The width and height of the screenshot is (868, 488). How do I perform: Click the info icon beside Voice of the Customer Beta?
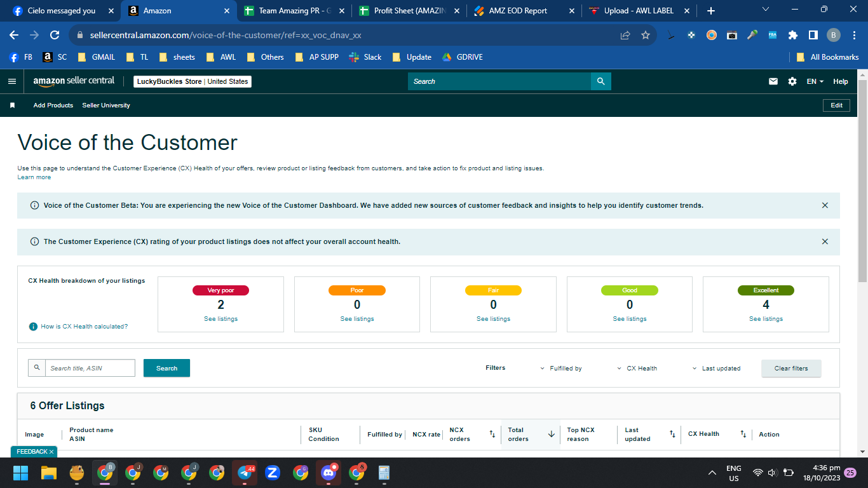point(34,205)
